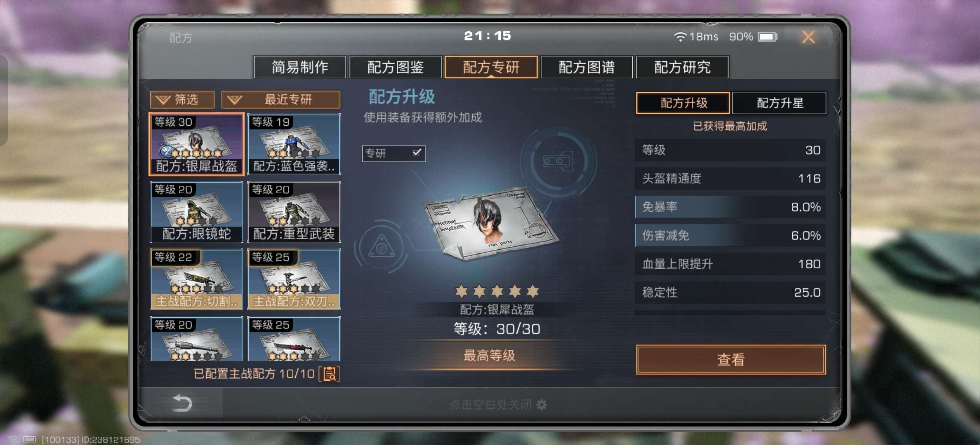Select the 配方:眼镜蛇 recipe card
This screenshot has height=445, width=980.
(196, 212)
